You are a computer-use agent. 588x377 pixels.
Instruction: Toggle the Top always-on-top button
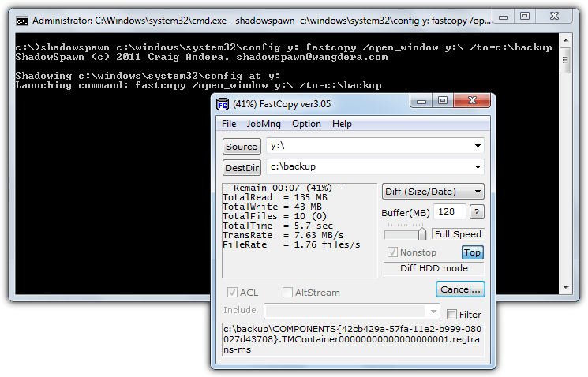tap(472, 252)
